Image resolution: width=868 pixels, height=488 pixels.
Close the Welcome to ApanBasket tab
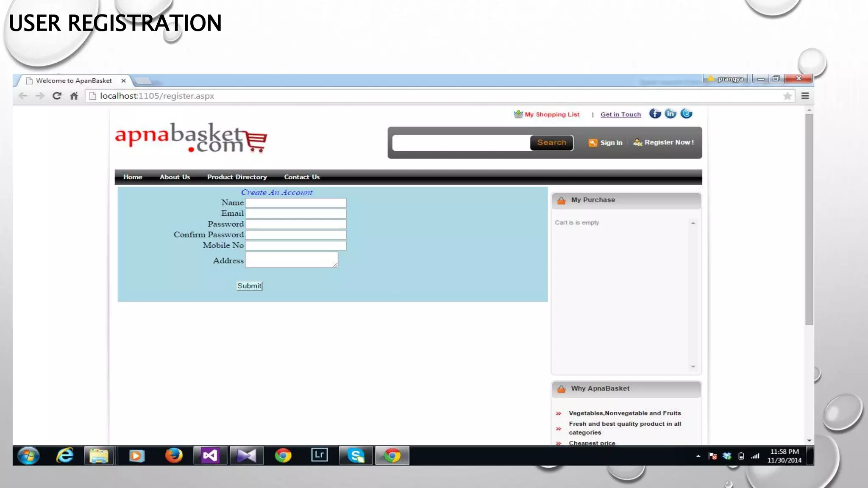[x=123, y=80]
